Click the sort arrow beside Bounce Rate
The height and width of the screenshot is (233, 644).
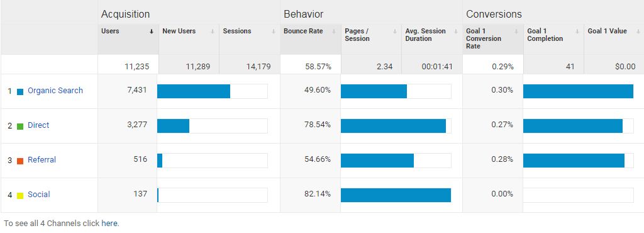(334, 31)
